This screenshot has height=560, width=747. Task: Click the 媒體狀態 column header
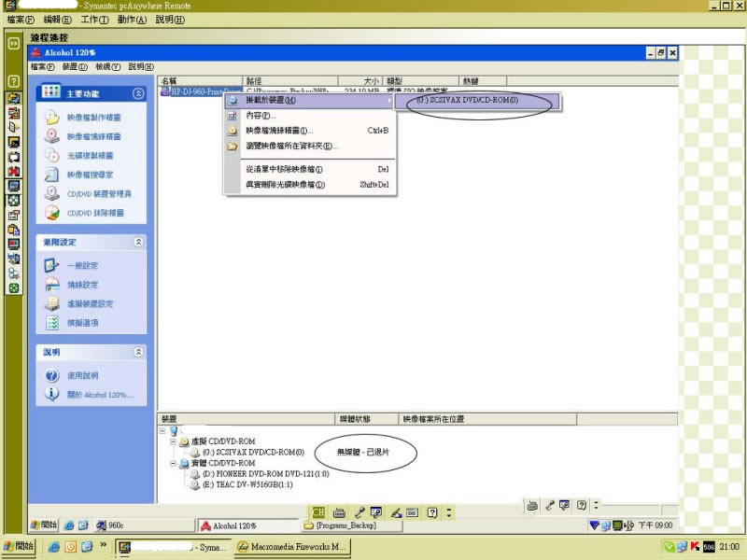click(x=366, y=419)
